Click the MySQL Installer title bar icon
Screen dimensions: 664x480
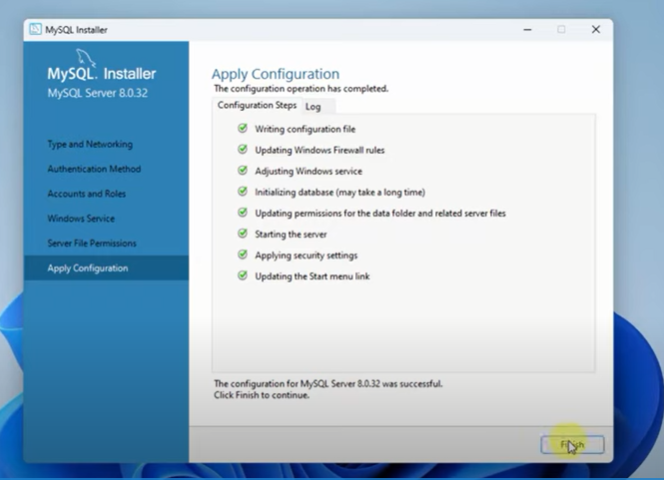[x=35, y=29]
